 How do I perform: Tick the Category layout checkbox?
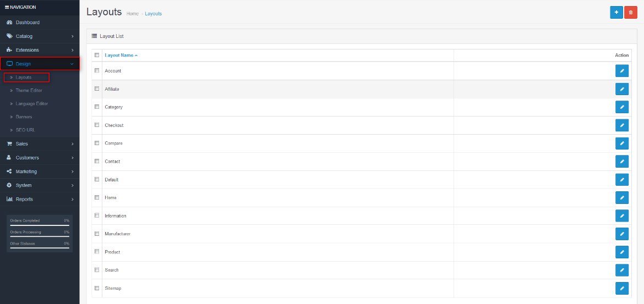click(97, 107)
